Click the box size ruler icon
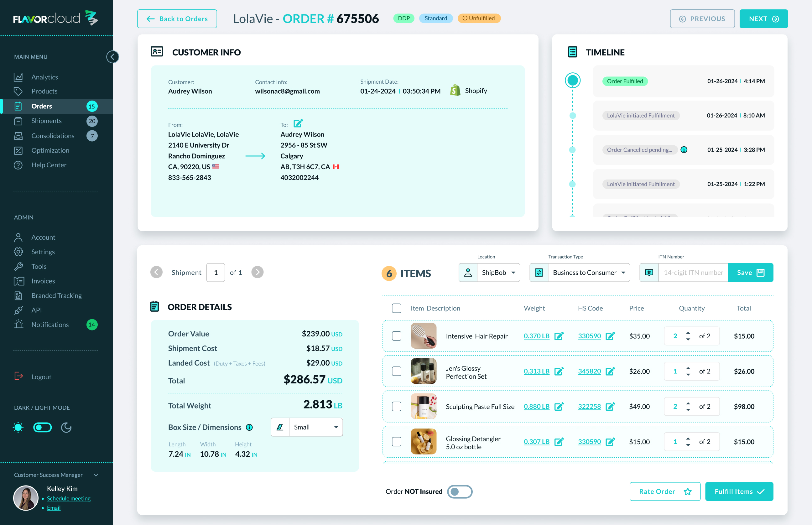 (x=280, y=427)
